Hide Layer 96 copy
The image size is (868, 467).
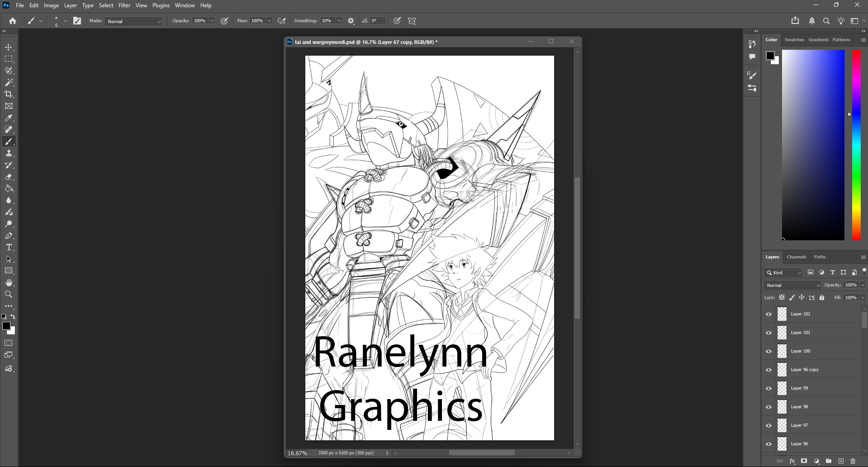(768, 370)
